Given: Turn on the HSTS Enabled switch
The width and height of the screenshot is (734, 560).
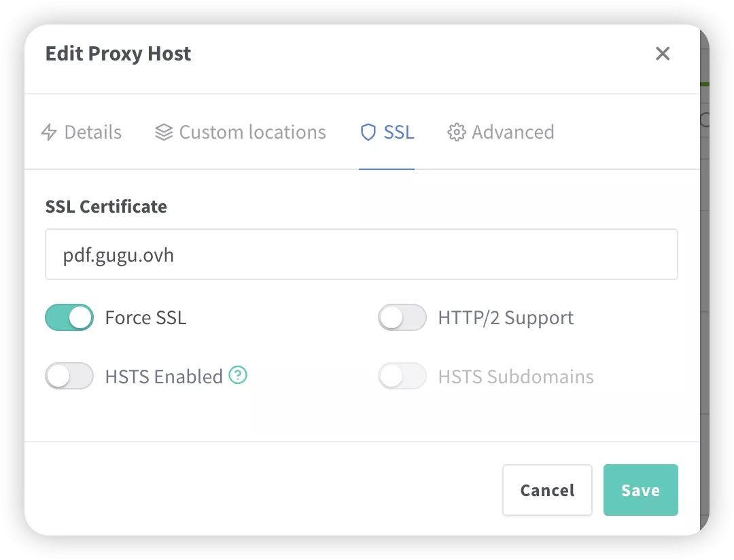Looking at the screenshot, I should pos(69,376).
